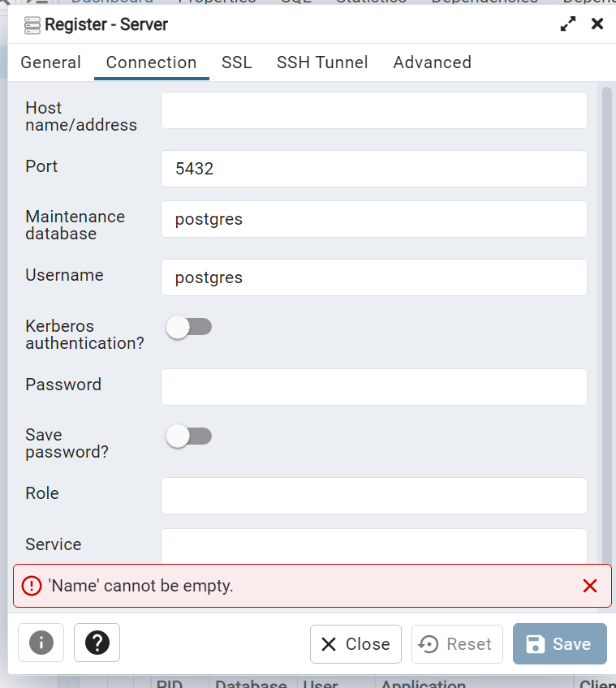Click the server icon in dialog title
This screenshot has width=616, height=688.
pos(32,25)
